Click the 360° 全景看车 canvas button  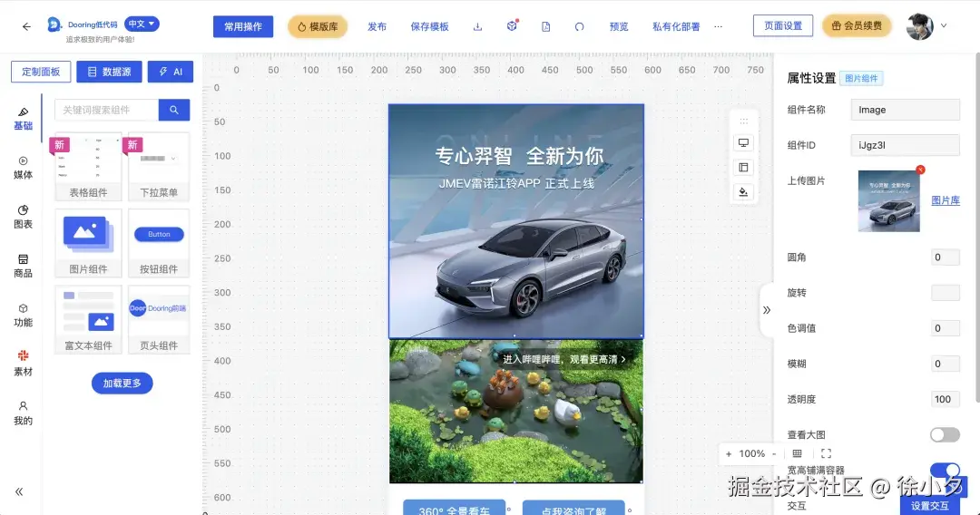[455, 508]
